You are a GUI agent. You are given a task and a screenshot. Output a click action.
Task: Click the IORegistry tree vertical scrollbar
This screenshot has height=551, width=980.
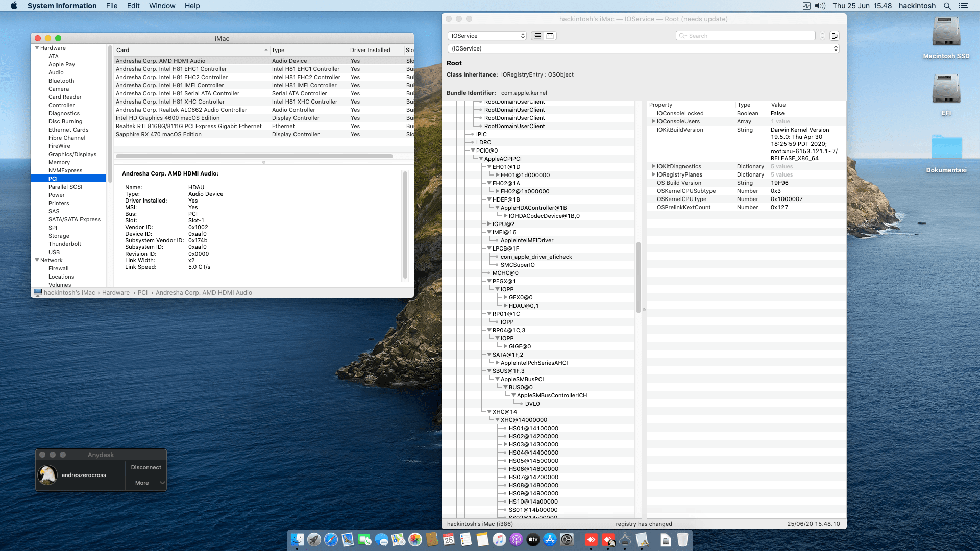(638, 277)
